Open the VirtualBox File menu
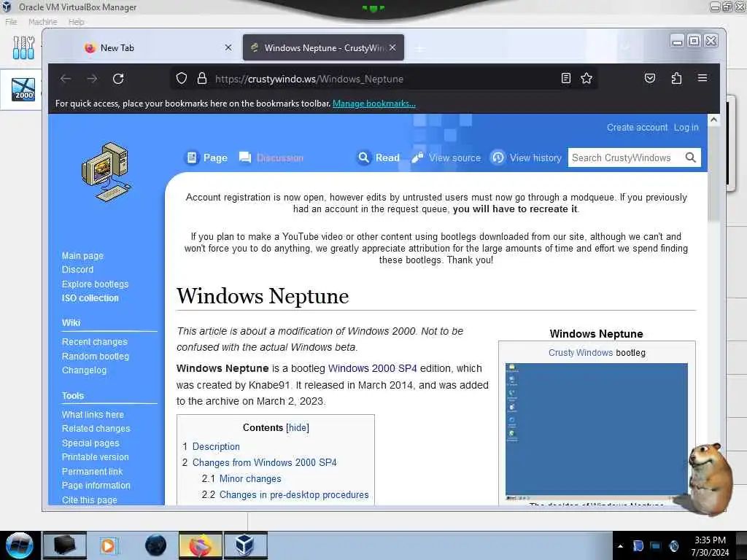 [x=11, y=22]
